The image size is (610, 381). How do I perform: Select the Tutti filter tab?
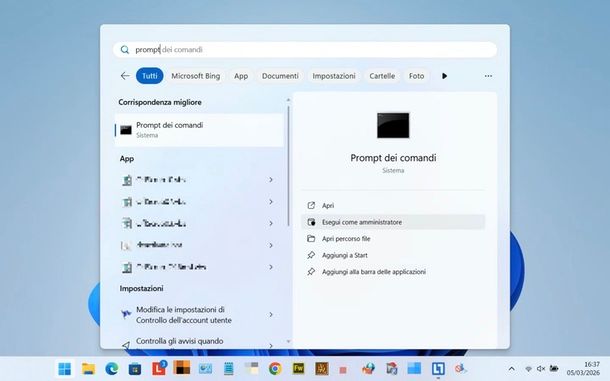149,76
